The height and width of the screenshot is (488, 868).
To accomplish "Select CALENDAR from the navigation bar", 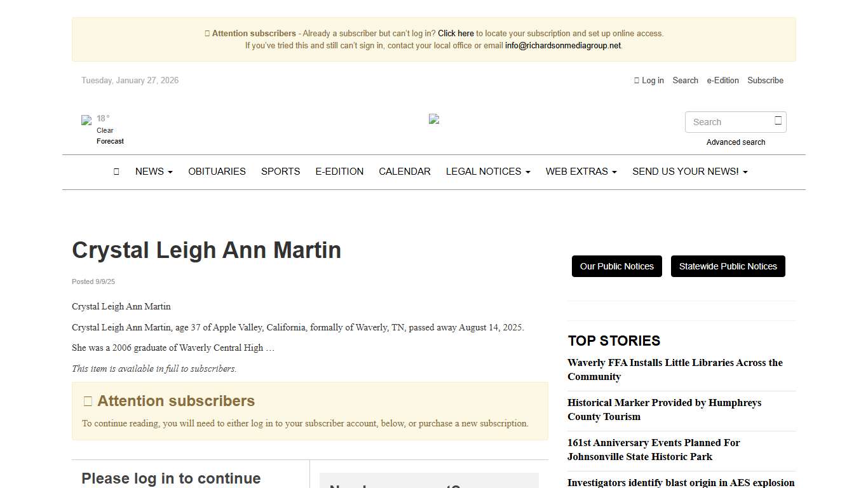I will click(x=405, y=171).
